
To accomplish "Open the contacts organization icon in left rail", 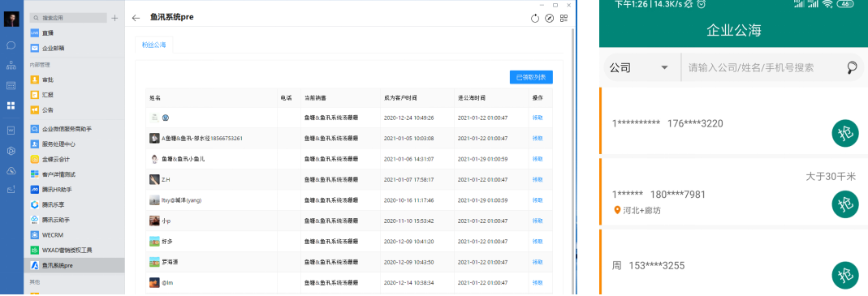I will coord(11,66).
